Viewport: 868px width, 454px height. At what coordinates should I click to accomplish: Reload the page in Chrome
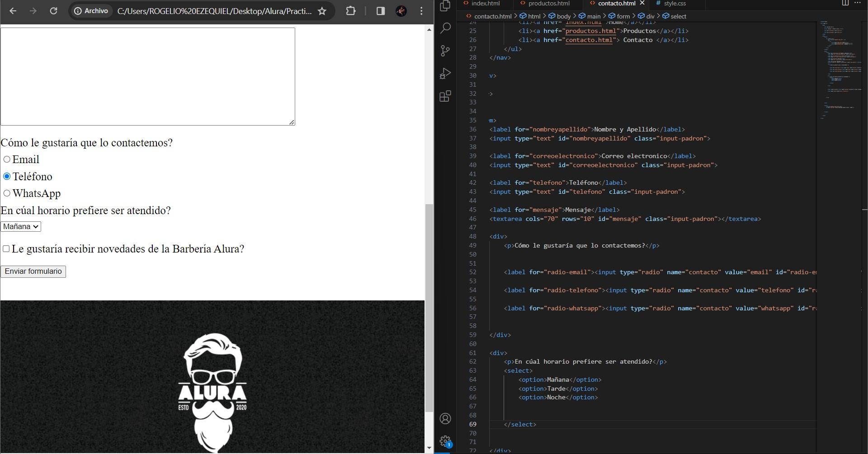pyautogui.click(x=53, y=11)
